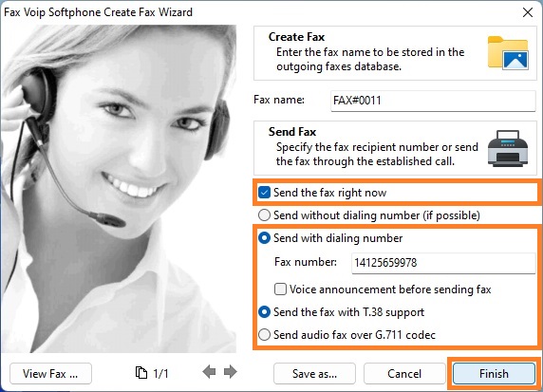543x392 pixels.
Task: Click the next page right arrow
Action: pos(231,372)
